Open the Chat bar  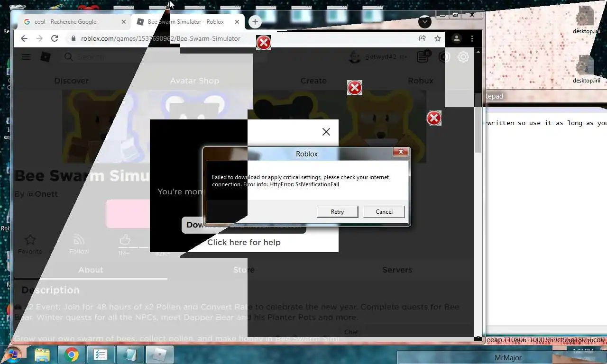[351, 332]
